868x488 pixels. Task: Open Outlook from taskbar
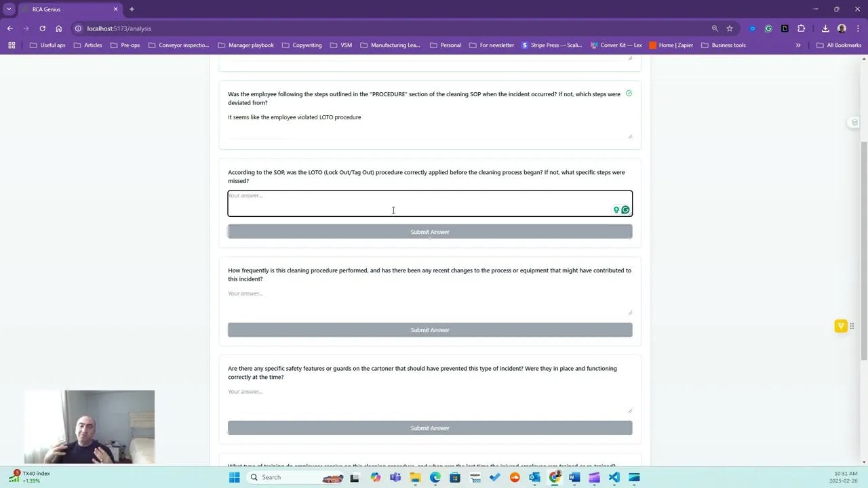tap(534, 477)
